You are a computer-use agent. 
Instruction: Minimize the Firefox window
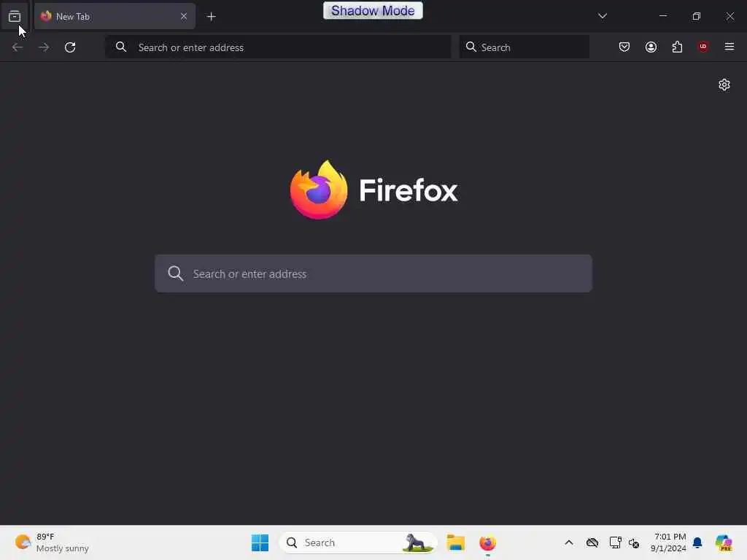662,16
